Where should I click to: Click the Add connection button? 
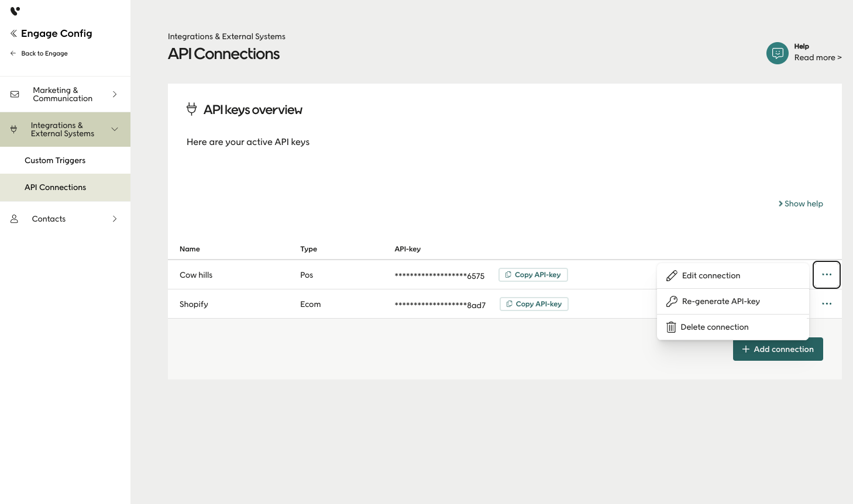pyautogui.click(x=778, y=348)
